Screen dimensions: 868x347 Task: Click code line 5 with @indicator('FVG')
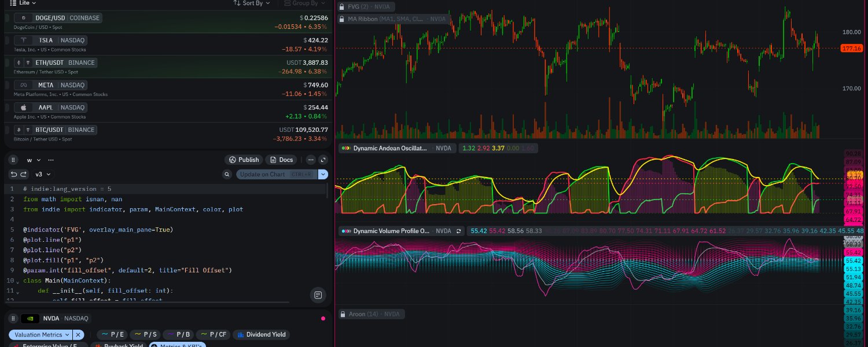[x=98, y=230]
